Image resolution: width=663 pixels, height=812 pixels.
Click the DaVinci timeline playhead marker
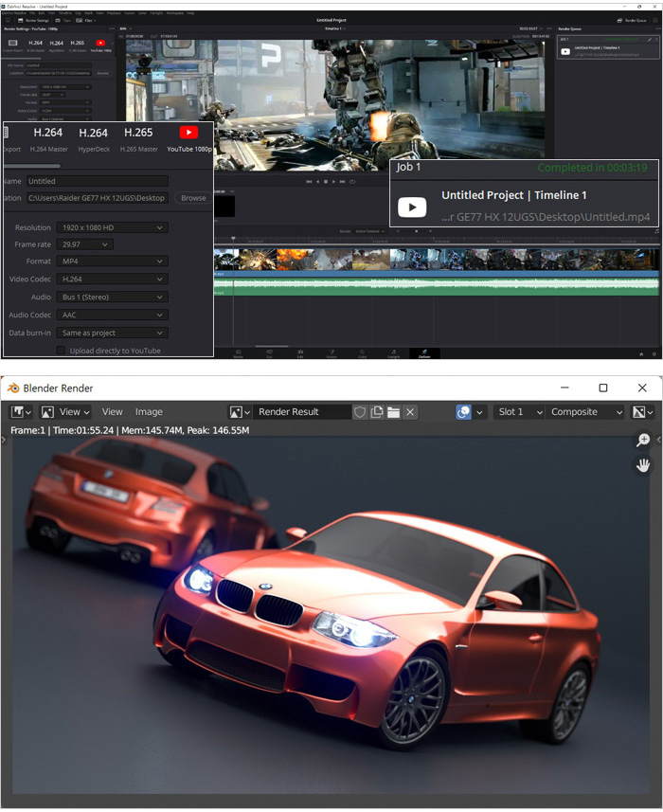pyautogui.click(x=233, y=239)
